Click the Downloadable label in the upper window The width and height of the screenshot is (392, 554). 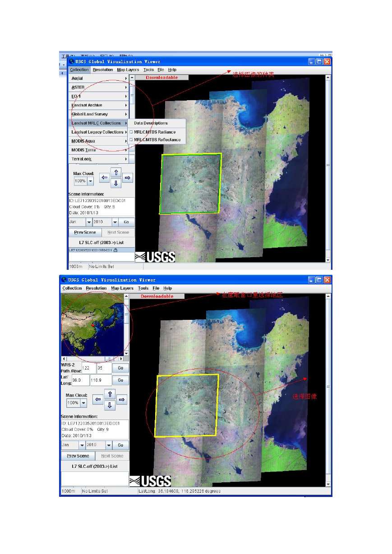(x=161, y=78)
